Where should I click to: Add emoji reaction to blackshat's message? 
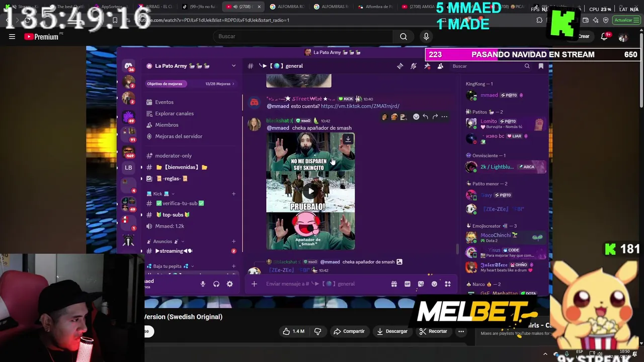[416, 117]
